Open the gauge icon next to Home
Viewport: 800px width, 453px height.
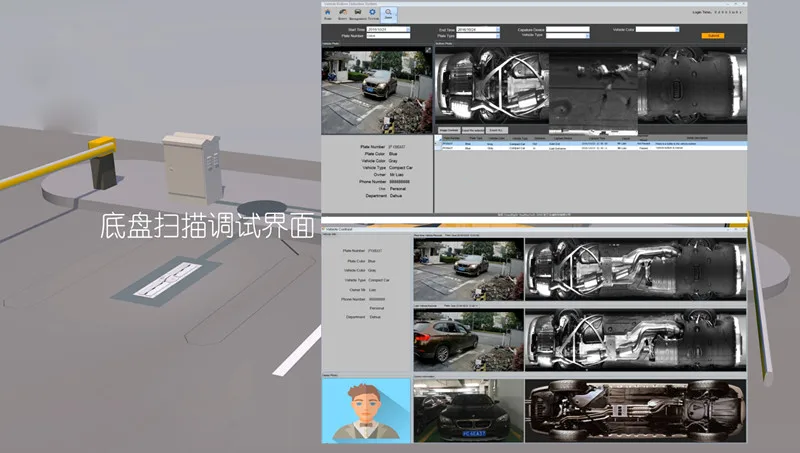point(342,14)
